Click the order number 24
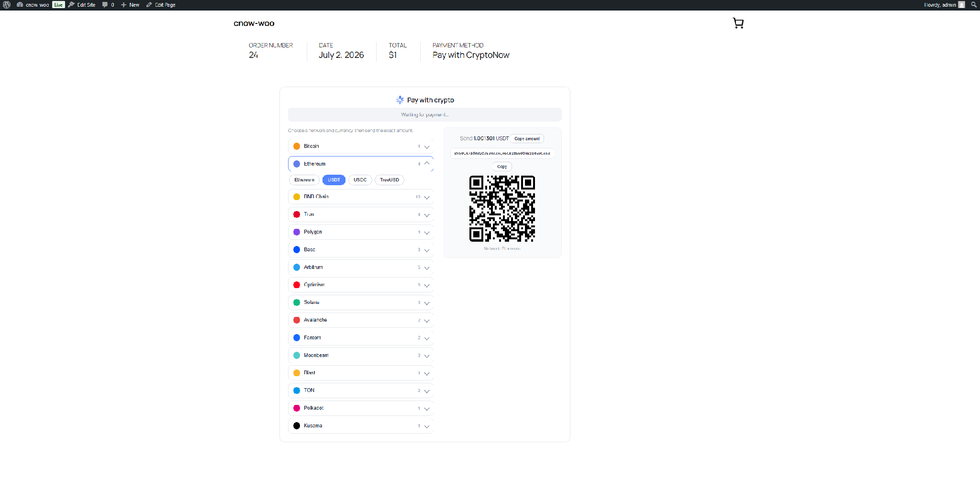Image resolution: width=980 pixels, height=503 pixels. 254,55
